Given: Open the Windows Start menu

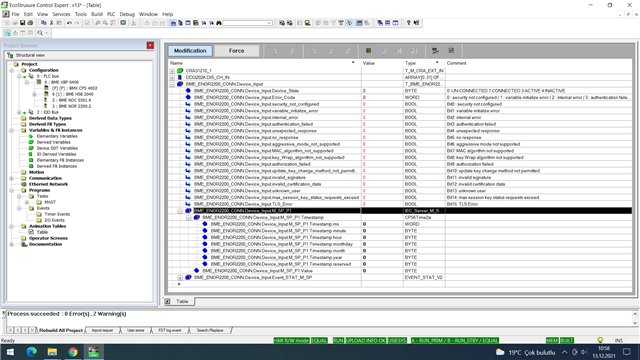Looking at the screenshot, I should pos(10,352).
